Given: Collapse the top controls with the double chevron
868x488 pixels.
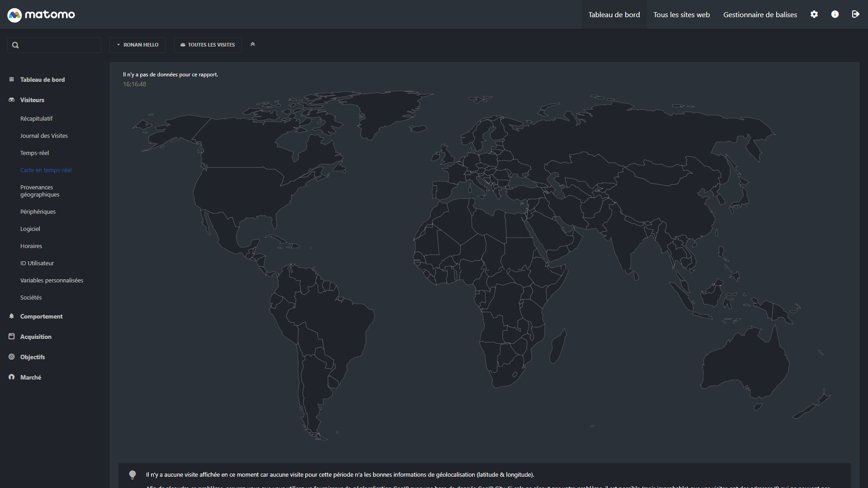Looking at the screenshot, I should click(253, 44).
